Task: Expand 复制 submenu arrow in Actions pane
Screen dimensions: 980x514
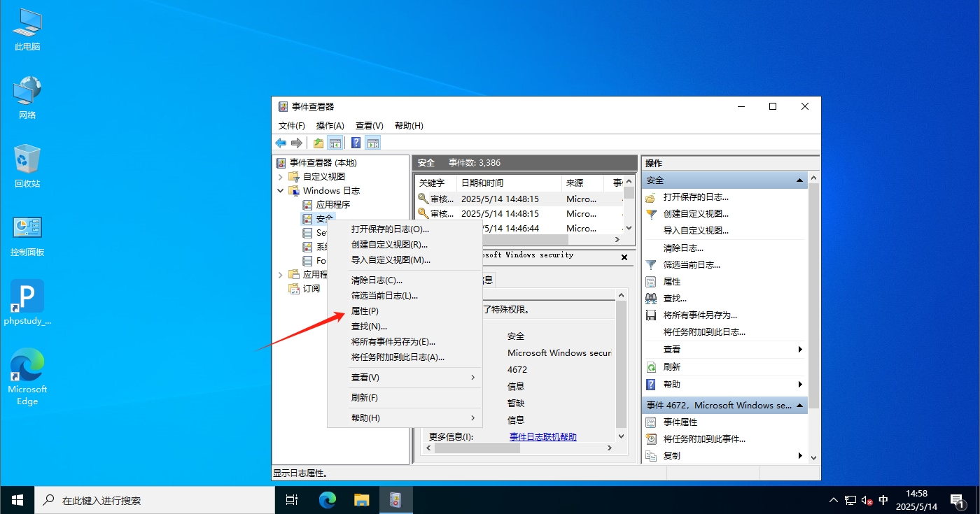Action: click(x=800, y=456)
